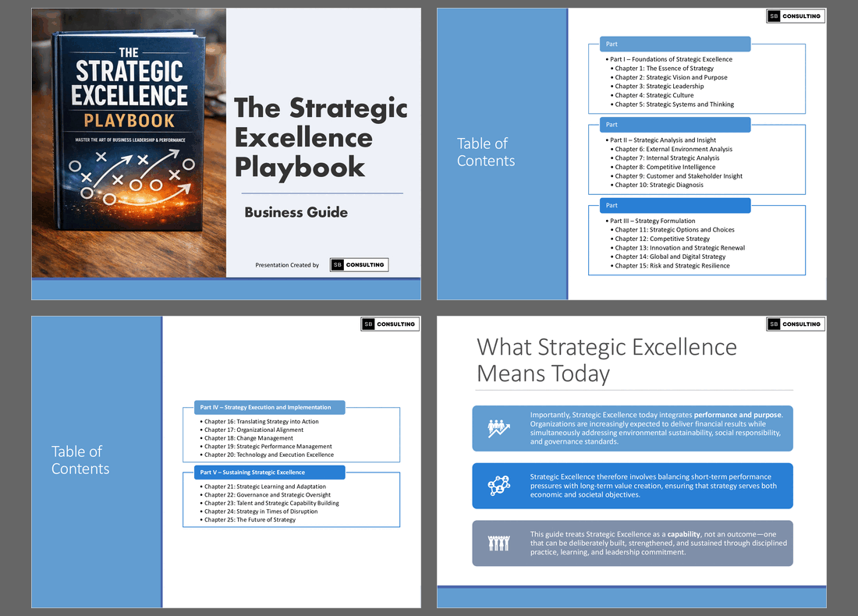Click 'Chapter 1: The Essence of Strategy'
This screenshot has width=858, height=616.
pyautogui.click(x=664, y=69)
